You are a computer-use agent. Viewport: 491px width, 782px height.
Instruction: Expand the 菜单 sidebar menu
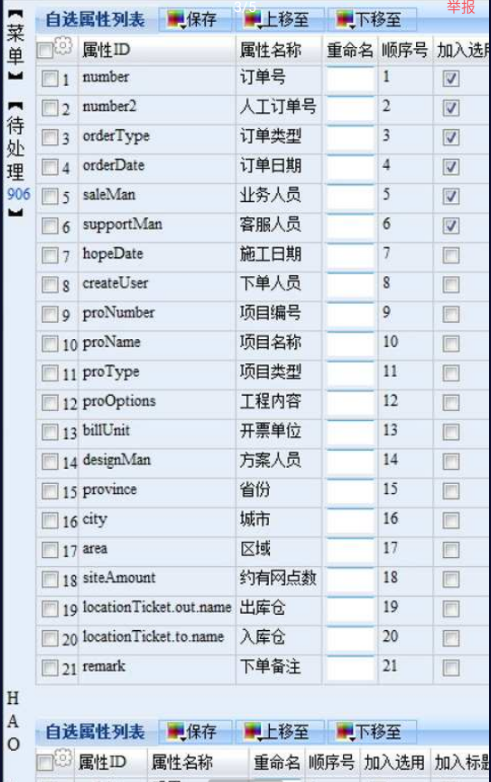15,45
